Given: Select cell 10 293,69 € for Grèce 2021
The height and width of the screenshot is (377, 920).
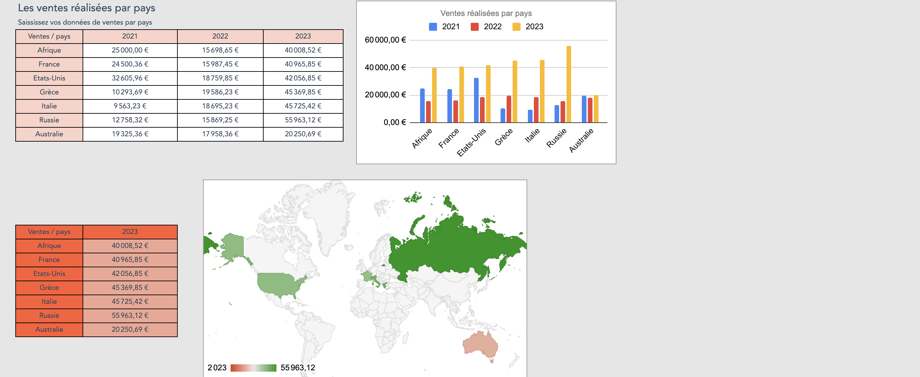Looking at the screenshot, I should click(x=130, y=92).
